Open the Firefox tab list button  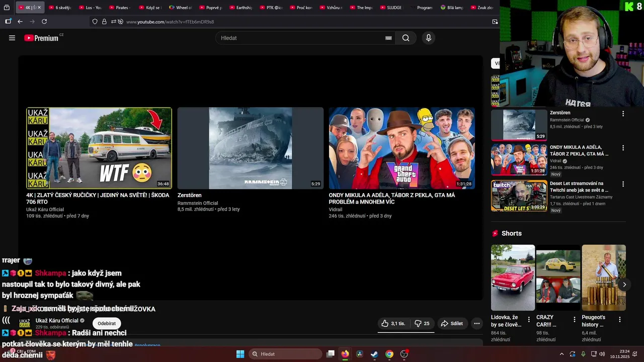7,8
